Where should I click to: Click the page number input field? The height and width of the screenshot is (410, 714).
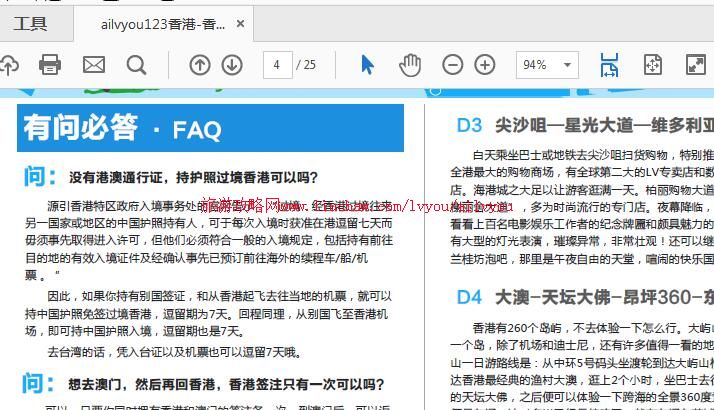pos(276,65)
